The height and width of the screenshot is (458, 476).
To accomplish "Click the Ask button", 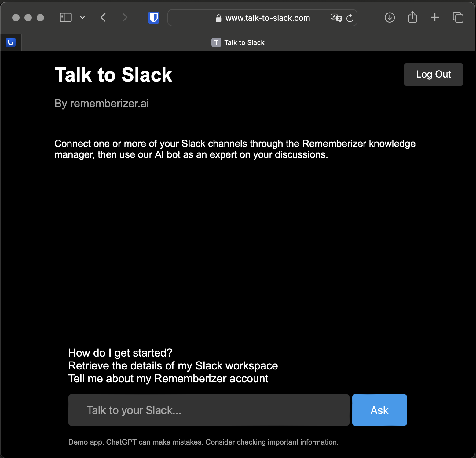I will 379,410.
